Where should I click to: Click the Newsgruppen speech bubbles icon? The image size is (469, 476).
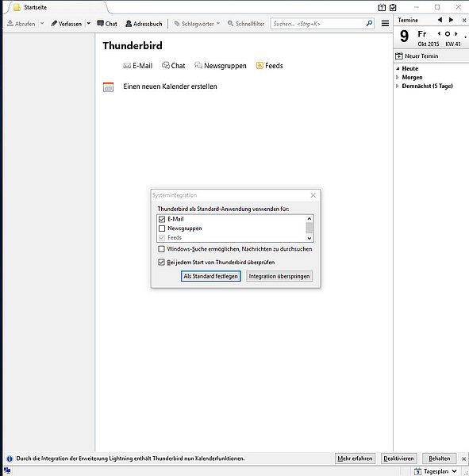[198, 65]
